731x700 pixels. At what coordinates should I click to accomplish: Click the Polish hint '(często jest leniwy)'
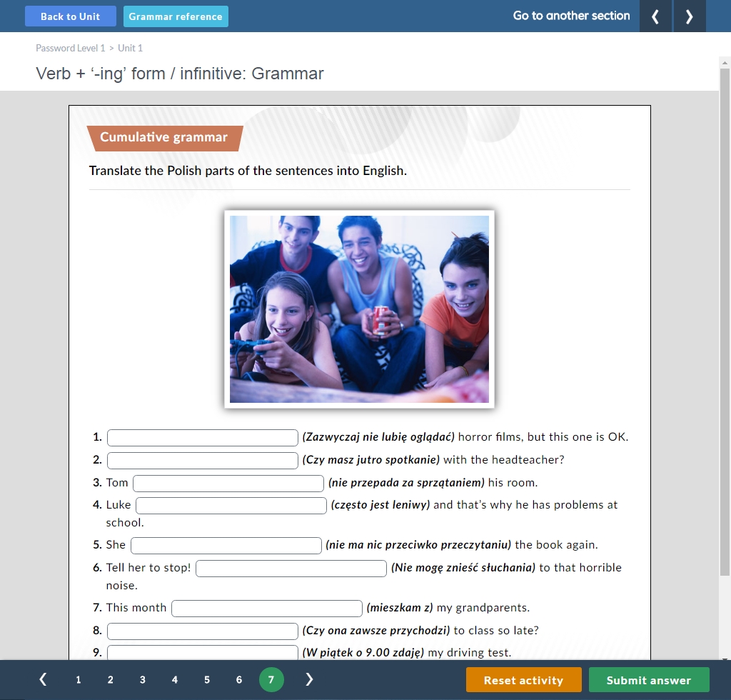(x=380, y=505)
